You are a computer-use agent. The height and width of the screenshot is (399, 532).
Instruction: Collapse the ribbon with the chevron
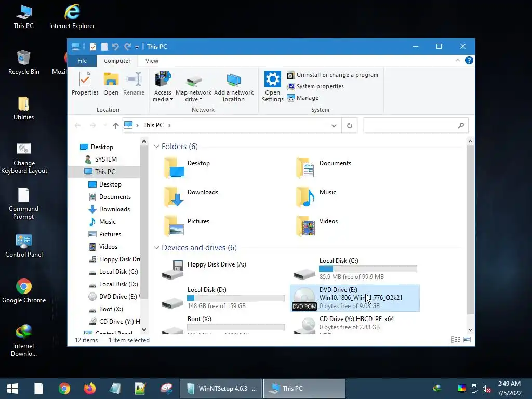point(457,60)
